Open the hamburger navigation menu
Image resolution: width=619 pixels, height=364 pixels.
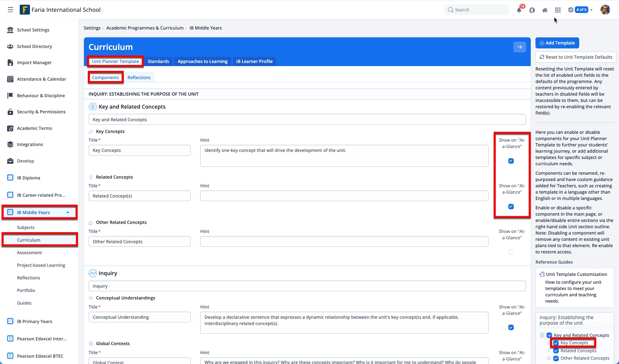(x=10, y=10)
